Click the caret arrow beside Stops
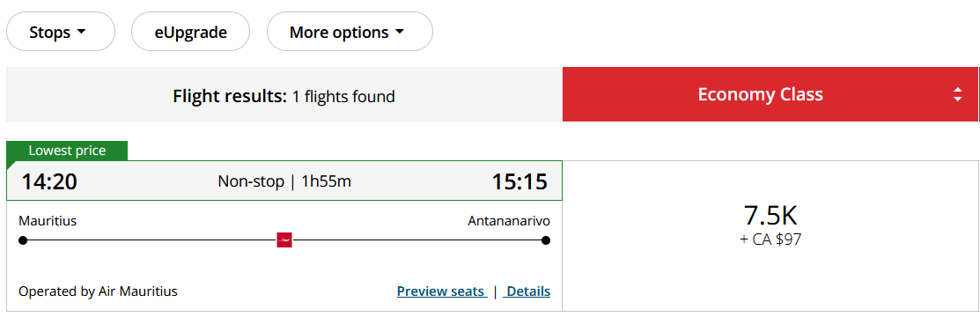 (81, 32)
